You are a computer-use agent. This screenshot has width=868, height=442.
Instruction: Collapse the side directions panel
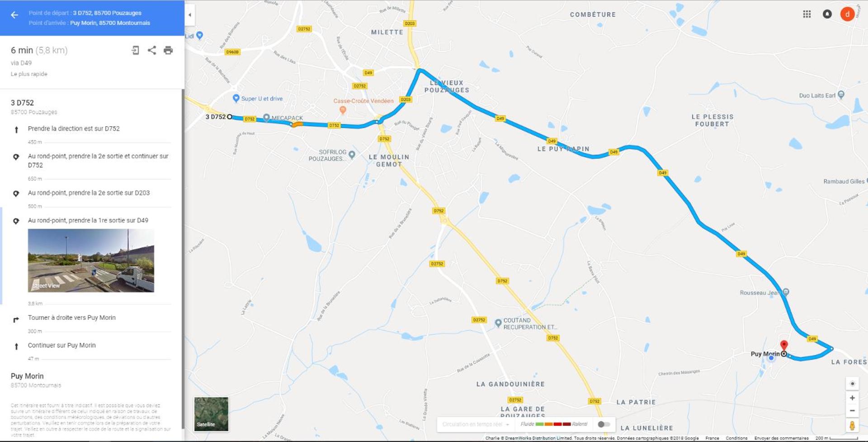(190, 15)
